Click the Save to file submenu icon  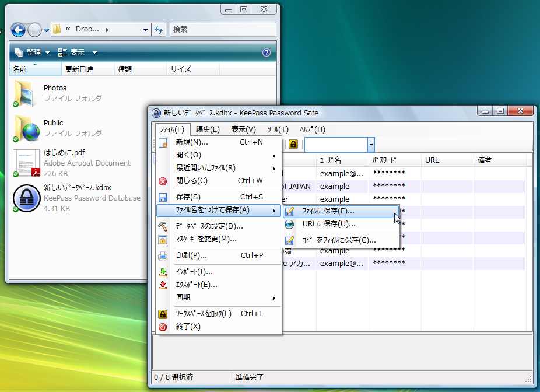(289, 211)
